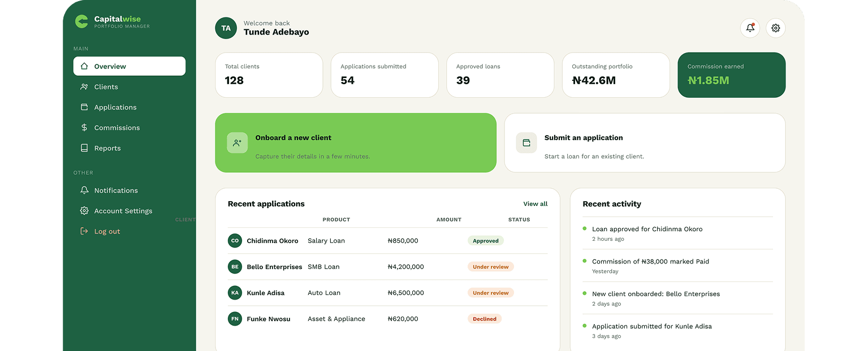The height and width of the screenshot is (351, 868).
Task: Open the Commission earned stat card
Action: click(732, 75)
